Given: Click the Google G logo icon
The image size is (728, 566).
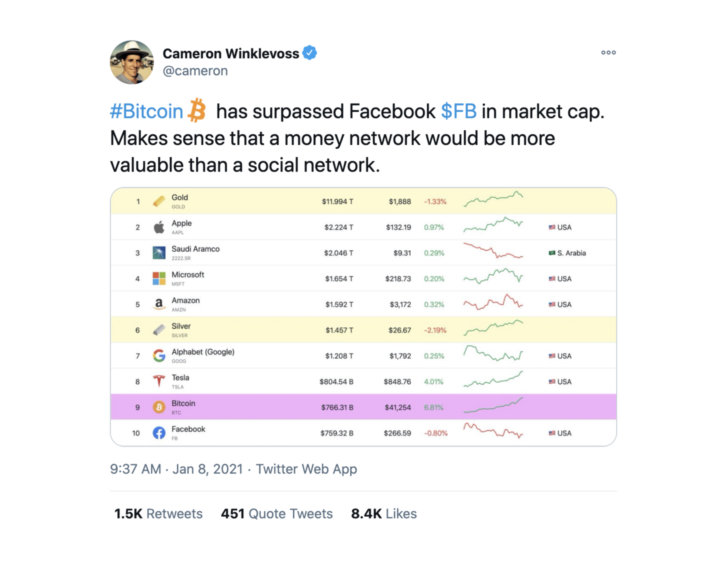Looking at the screenshot, I should pos(159,355).
